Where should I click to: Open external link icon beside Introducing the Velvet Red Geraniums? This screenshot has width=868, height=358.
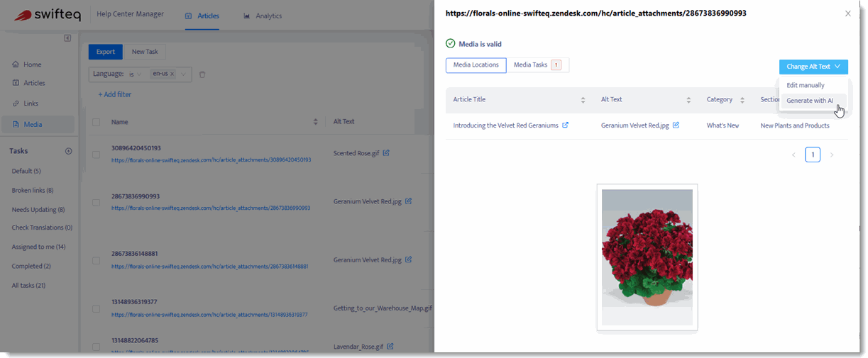pos(566,125)
